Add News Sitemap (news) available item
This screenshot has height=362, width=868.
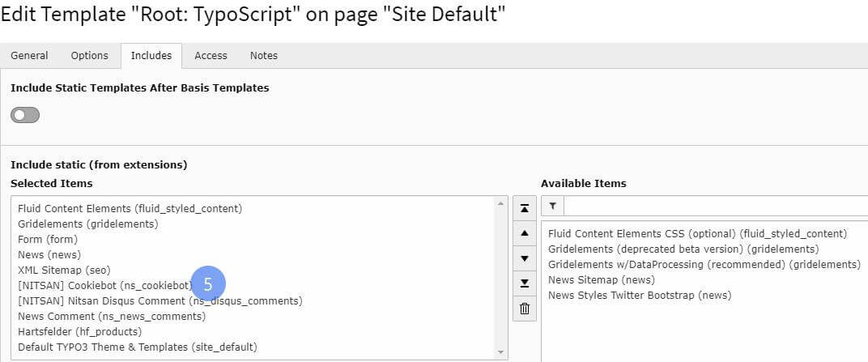(x=601, y=279)
